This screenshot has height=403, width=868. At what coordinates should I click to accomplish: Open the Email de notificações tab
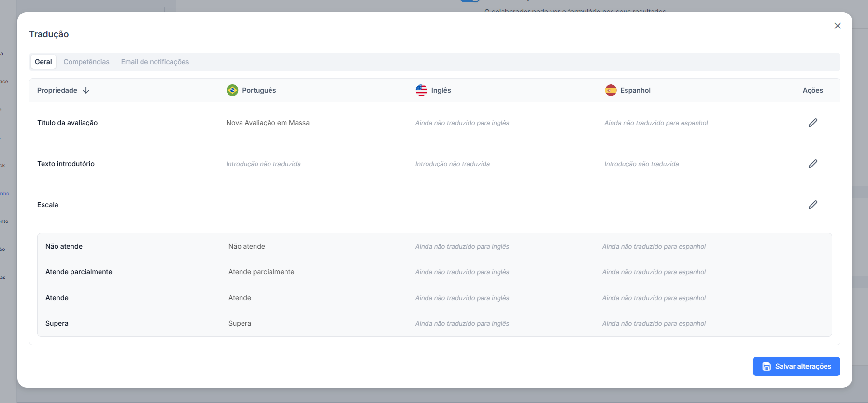pyautogui.click(x=155, y=62)
